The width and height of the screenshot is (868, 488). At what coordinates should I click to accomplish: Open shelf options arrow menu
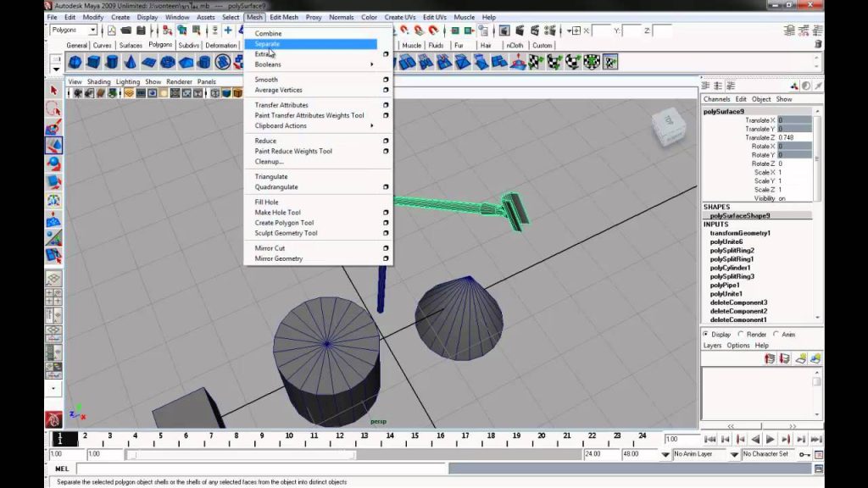coord(56,69)
